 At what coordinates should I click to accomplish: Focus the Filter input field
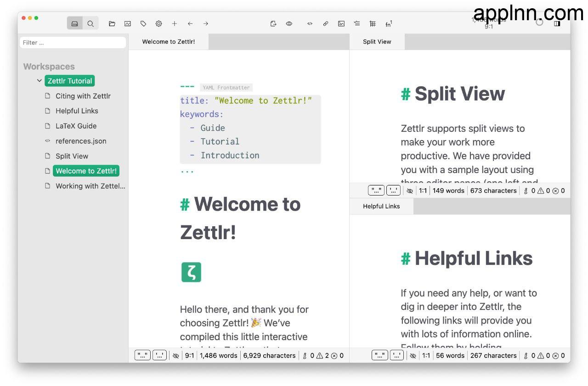(x=73, y=43)
